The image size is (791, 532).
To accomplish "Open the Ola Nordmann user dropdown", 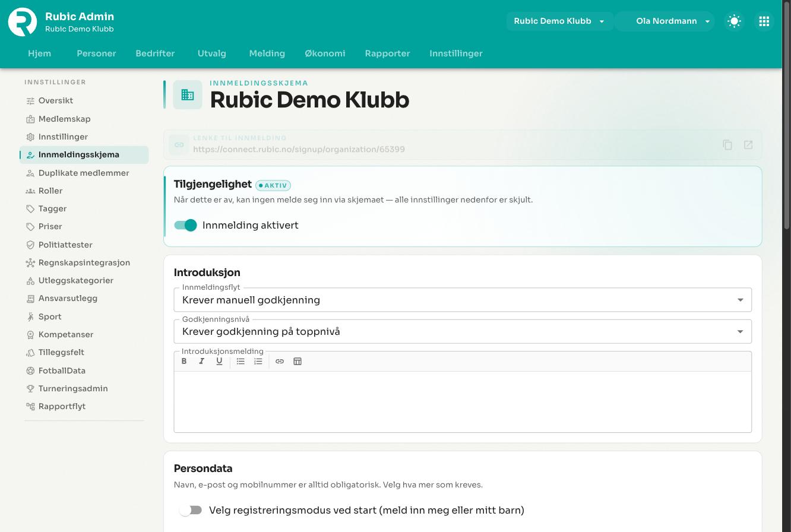I will coord(665,21).
